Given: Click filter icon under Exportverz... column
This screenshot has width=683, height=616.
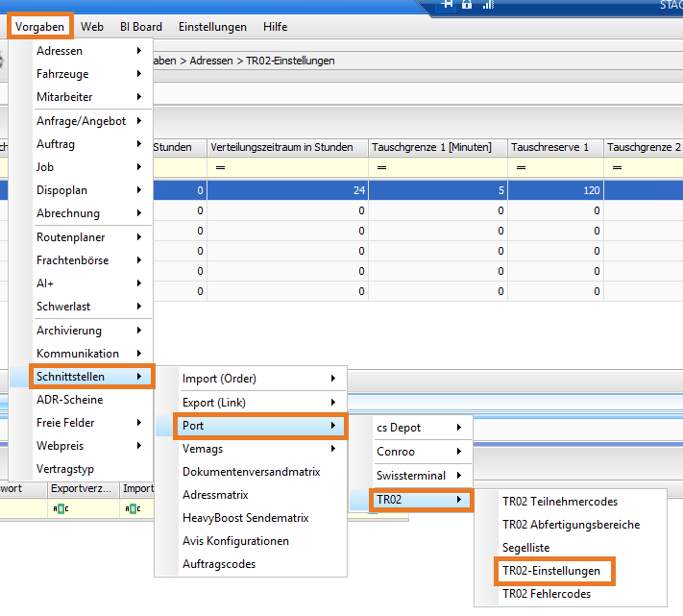Looking at the screenshot, I should (x=59, y=509).
